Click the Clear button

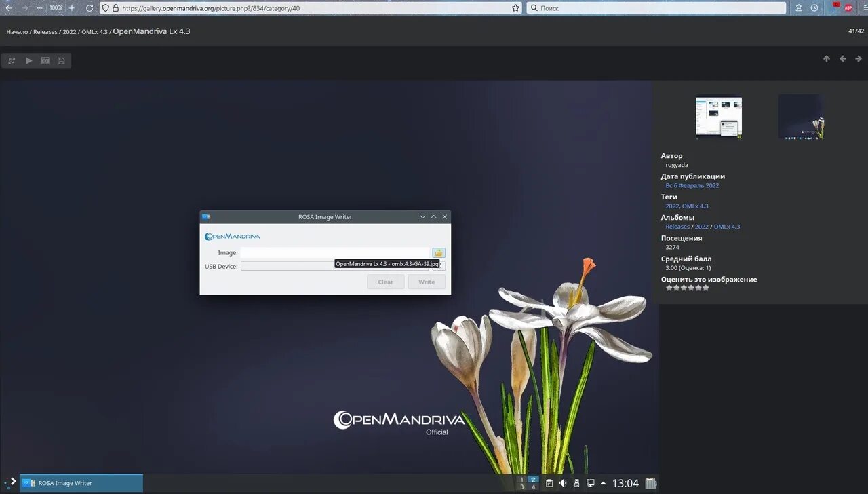385,282
